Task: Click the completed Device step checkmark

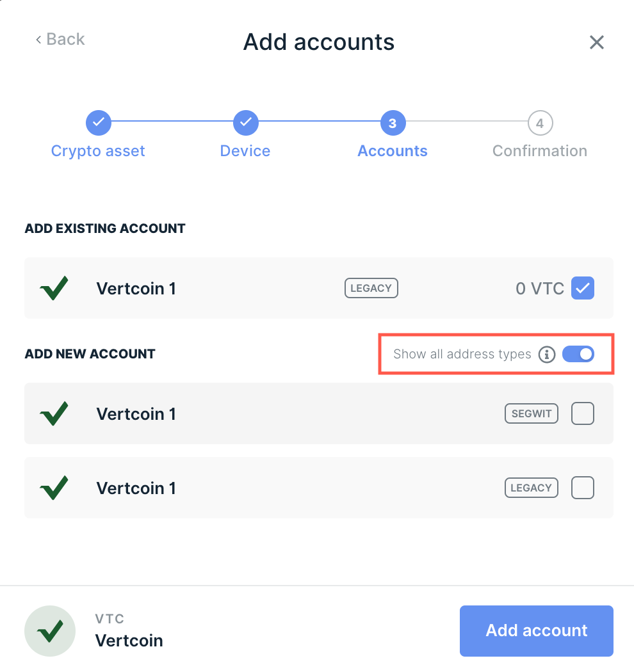Action: tap(245, 122)
